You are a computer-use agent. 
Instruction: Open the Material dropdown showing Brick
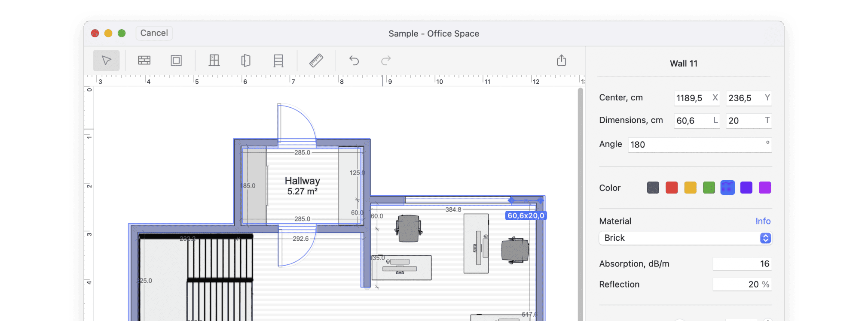[x=685, y=238]
